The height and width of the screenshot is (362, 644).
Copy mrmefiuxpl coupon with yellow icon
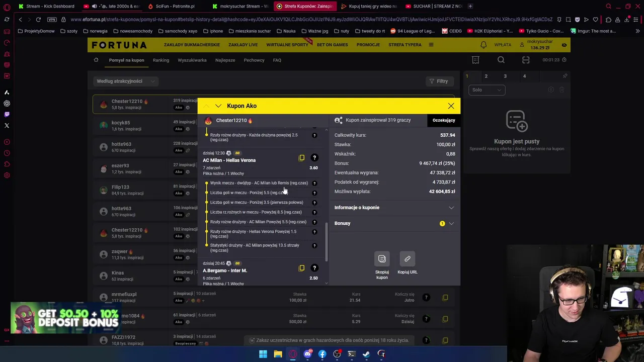point(445,298)
